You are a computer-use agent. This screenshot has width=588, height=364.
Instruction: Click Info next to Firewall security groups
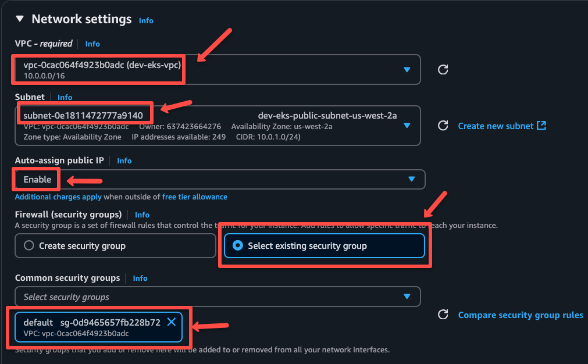tap(142, 215)
